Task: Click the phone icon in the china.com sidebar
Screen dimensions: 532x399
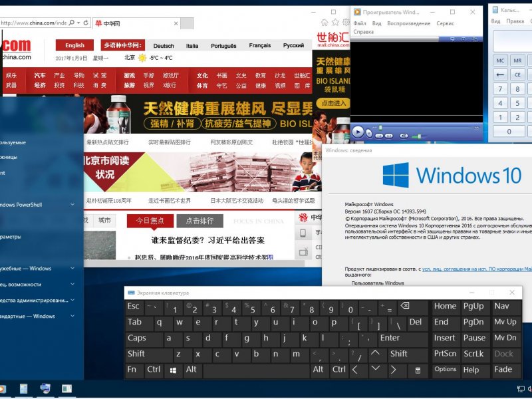Action: 303,233
